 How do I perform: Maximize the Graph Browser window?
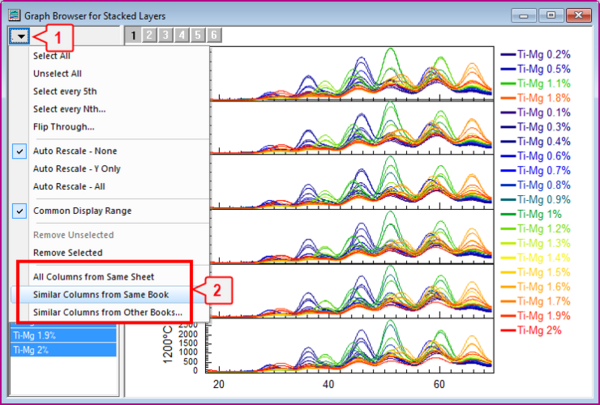click(x=551, y=16)
